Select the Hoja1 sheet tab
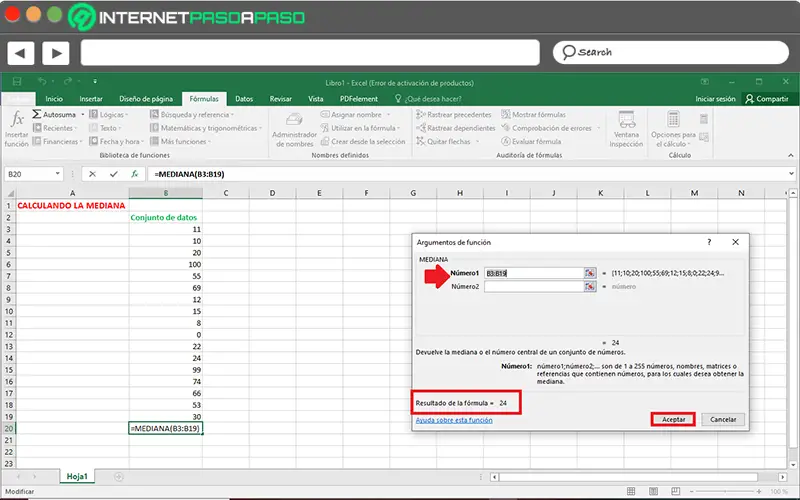800x500 pixels. (x=77, y=476)
